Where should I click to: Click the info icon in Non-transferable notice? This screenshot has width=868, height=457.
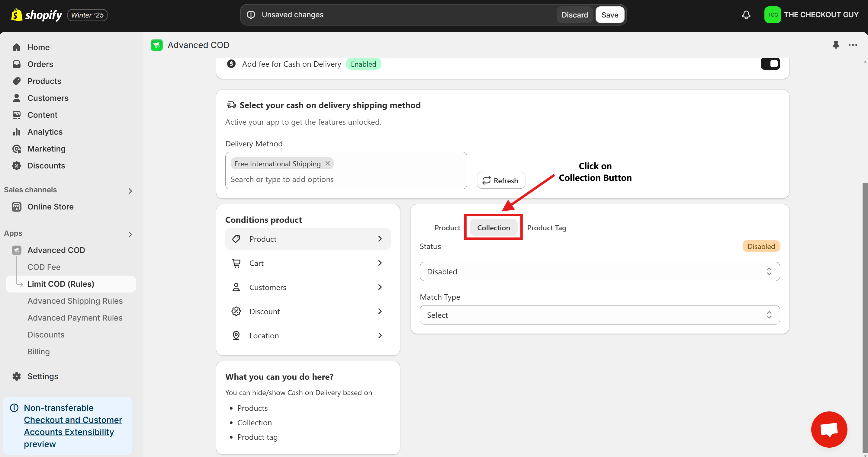(14, 408)
